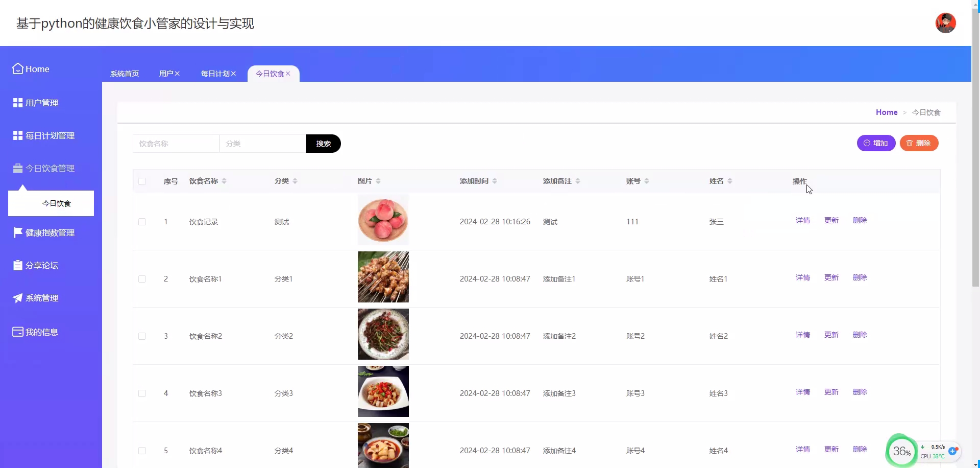980x468 pixels.
Task: Open 分享论坛 via its document icon
Action: point(17,265)
